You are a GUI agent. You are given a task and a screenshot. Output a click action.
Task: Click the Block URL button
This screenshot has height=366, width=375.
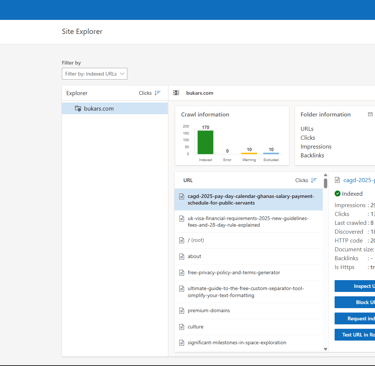point(355,302)
